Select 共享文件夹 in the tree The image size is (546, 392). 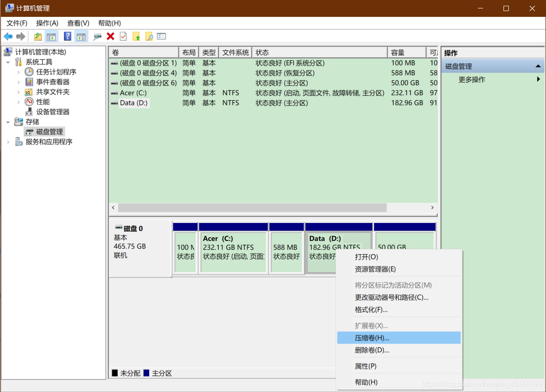(53, 92)
